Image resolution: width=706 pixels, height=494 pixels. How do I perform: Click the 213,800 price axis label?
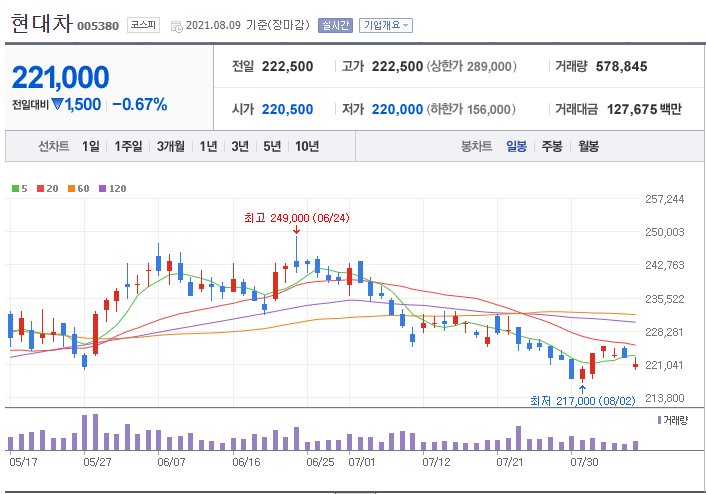coord(665,398)
